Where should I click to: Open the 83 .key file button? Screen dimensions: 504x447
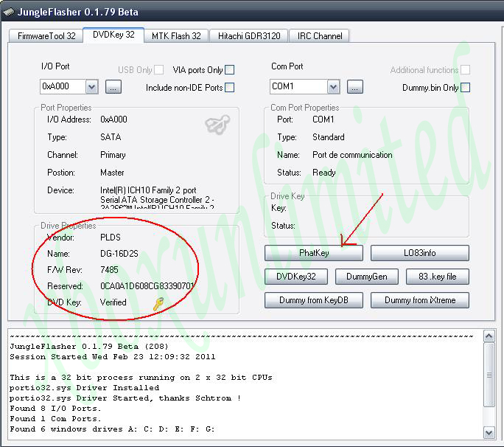coord(438,277)
